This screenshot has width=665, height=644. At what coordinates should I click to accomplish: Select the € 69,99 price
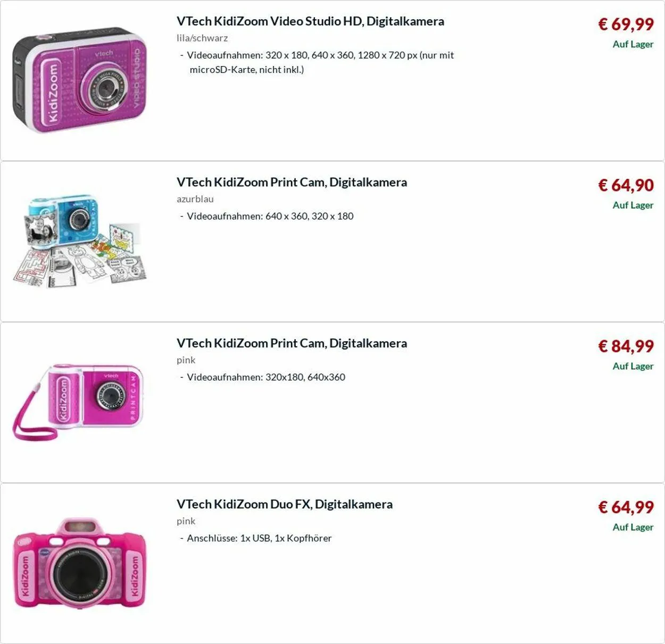(626, 24)
